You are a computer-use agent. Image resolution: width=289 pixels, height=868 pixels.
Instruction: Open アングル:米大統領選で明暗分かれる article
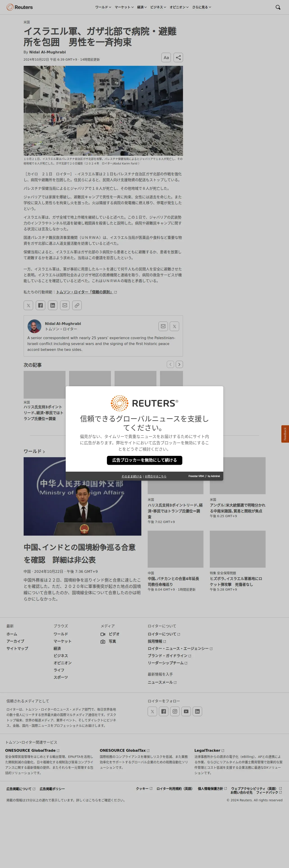[237, 508]
